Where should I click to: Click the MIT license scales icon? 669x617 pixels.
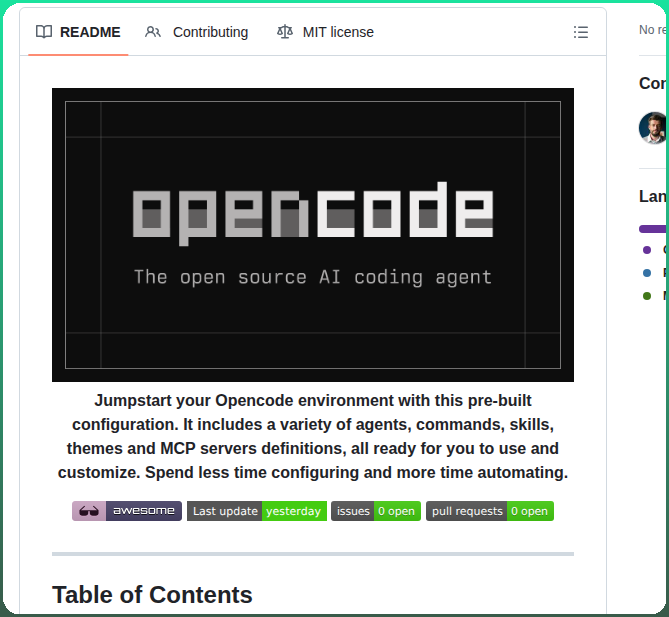285,32
